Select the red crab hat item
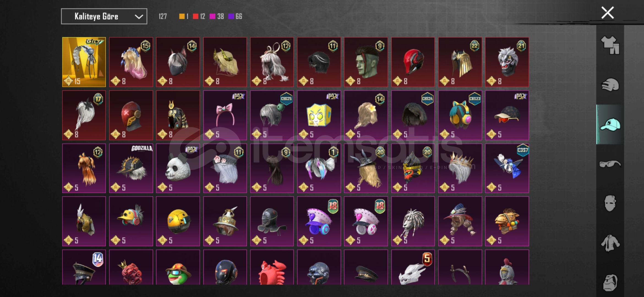 (272, 267)
